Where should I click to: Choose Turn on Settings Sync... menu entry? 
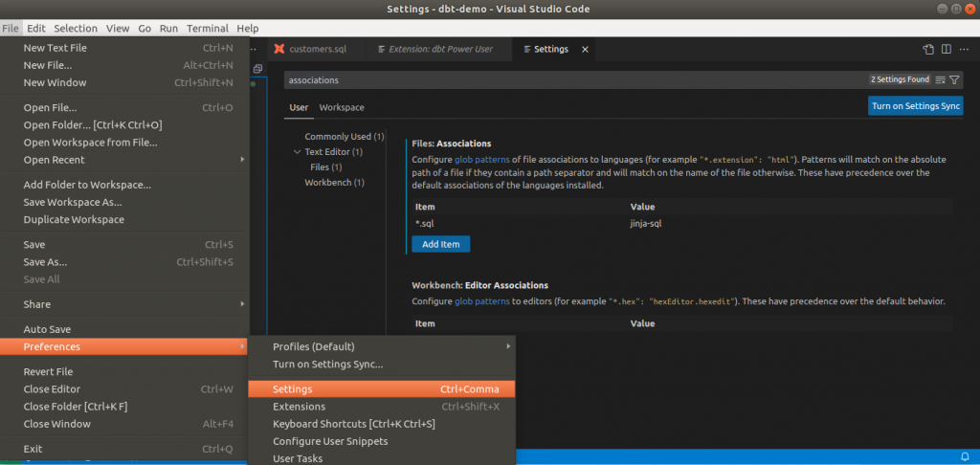tap(382, 364)
